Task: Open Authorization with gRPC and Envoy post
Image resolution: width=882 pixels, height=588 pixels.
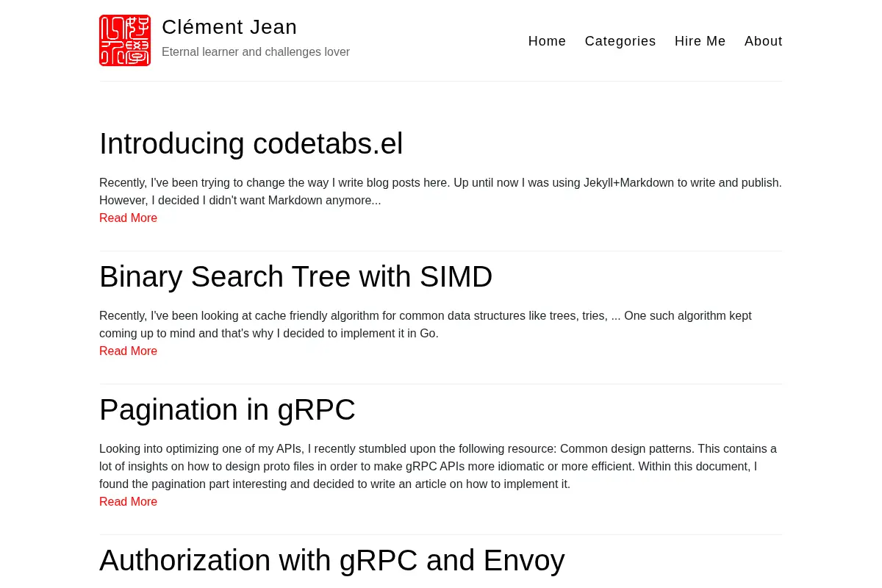Action: coord(332,560)
